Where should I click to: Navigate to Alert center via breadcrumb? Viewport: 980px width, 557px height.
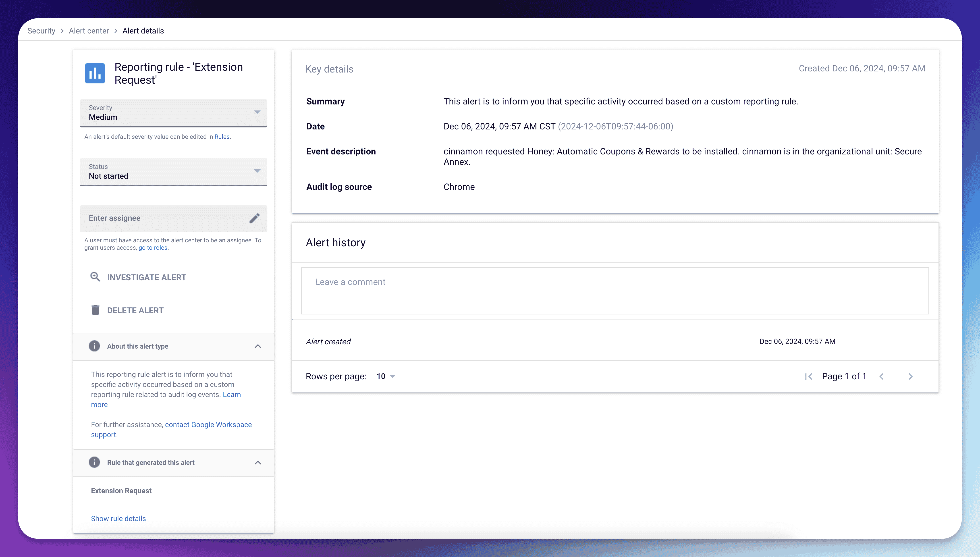point(88,31)
